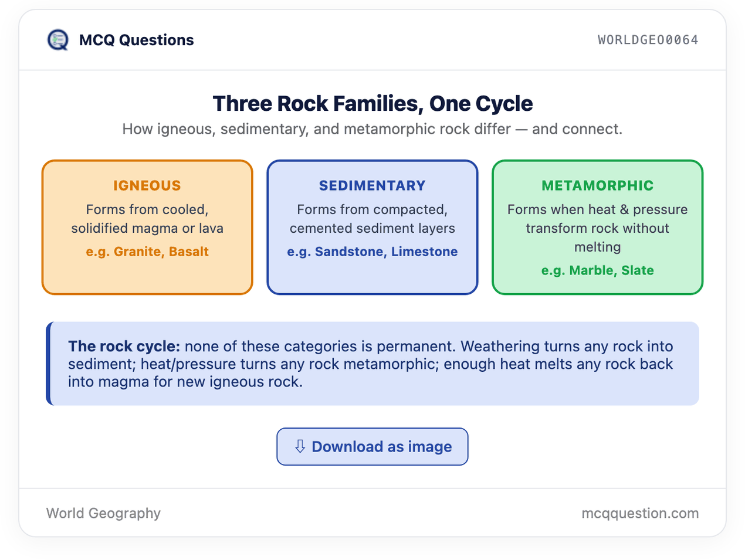Click the Igneous rock card
The height and width of the screenshot is (560, 745).
[147, 228]
